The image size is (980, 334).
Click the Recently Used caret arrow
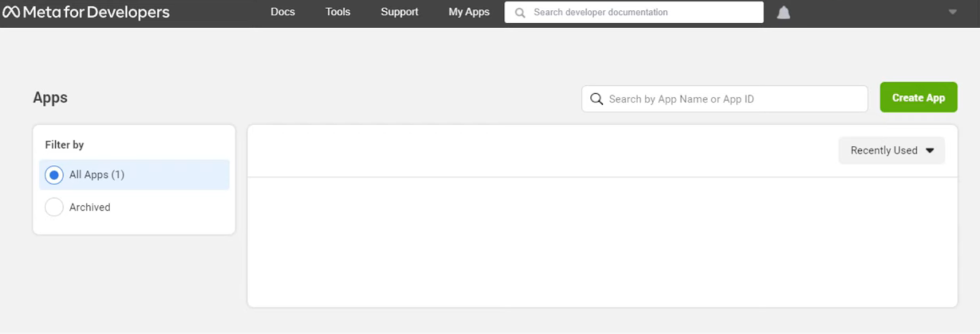tap(930, 151)
